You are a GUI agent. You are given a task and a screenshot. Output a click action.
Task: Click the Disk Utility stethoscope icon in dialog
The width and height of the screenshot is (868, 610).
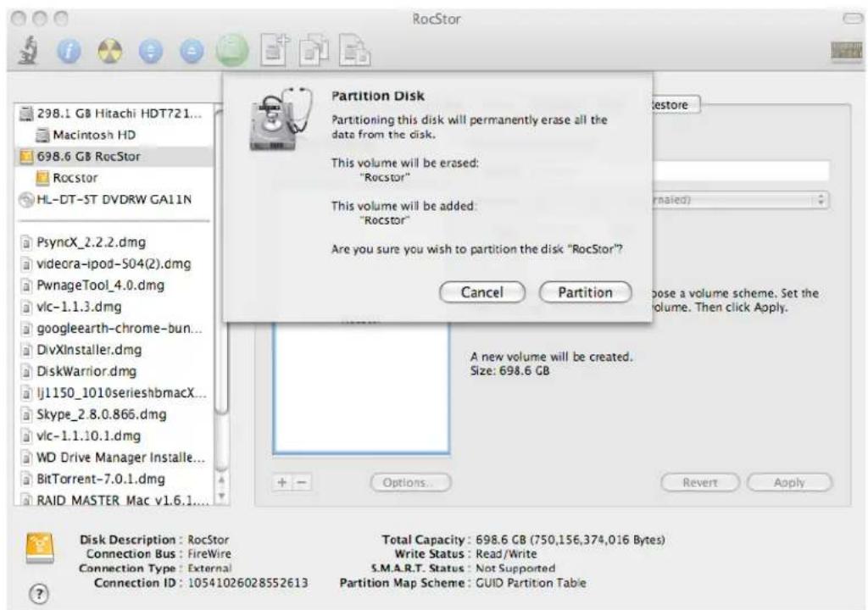[281, 119]
